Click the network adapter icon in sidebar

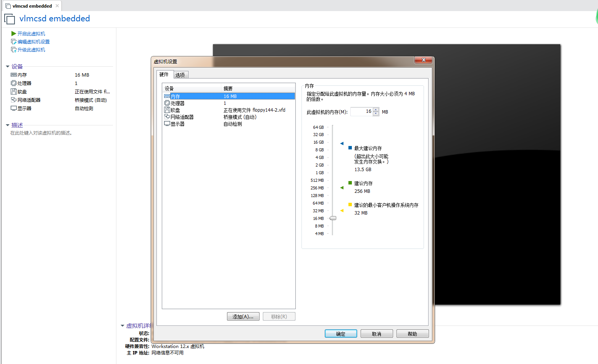point(14,100)
